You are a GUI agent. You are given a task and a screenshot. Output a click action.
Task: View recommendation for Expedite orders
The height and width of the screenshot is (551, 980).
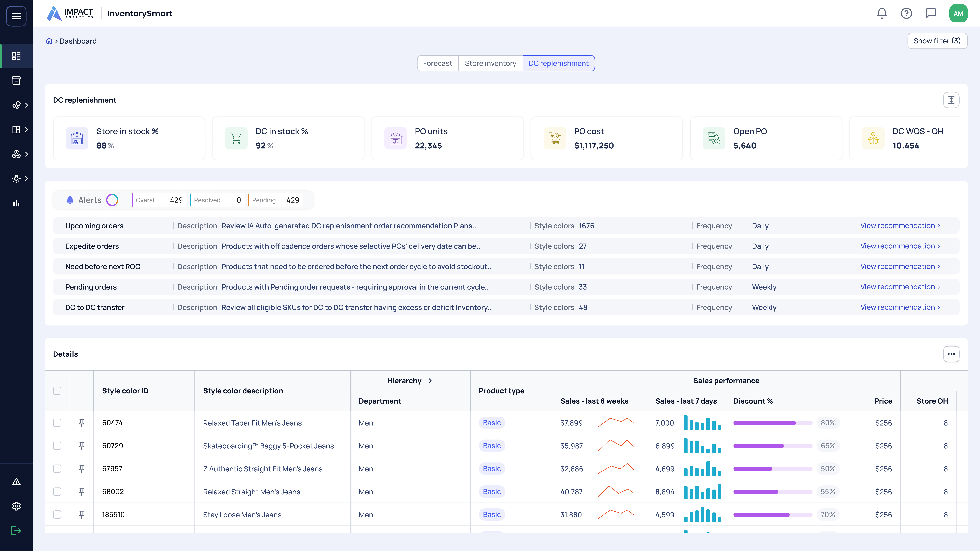click(900, 246)
